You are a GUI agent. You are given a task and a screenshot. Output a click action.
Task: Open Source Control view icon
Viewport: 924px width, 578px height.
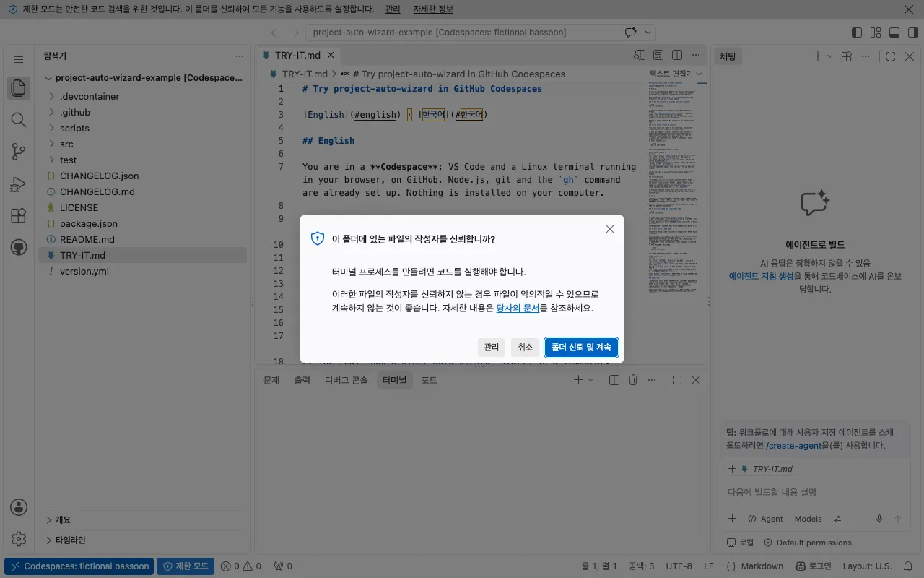pyautogui.click(x=19, y=152)
